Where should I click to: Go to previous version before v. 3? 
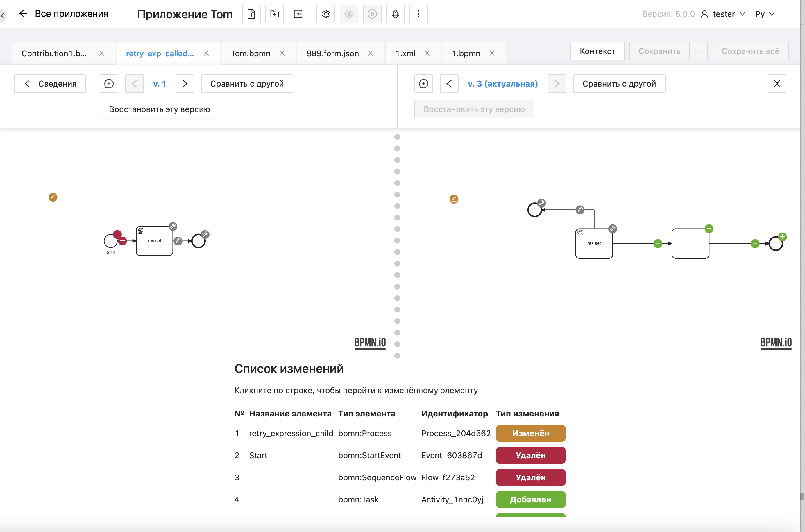(x=449, y=83)
